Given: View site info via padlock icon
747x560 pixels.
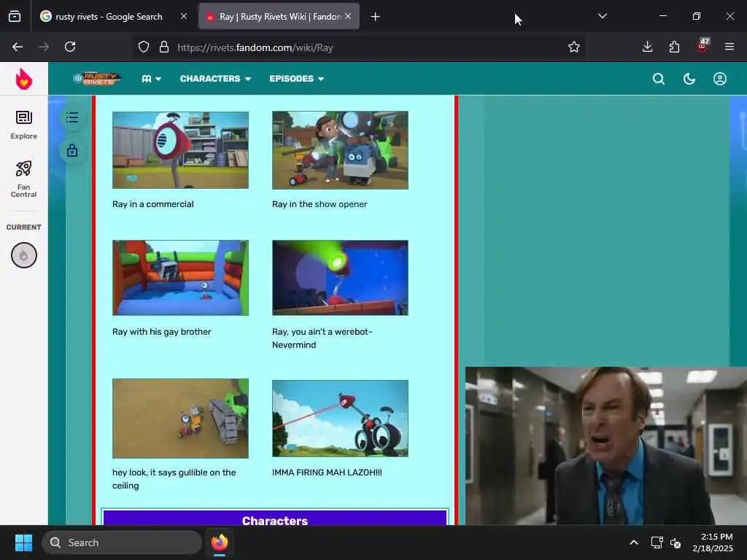Looking at the screenshot, I should (x=164, y=47).
